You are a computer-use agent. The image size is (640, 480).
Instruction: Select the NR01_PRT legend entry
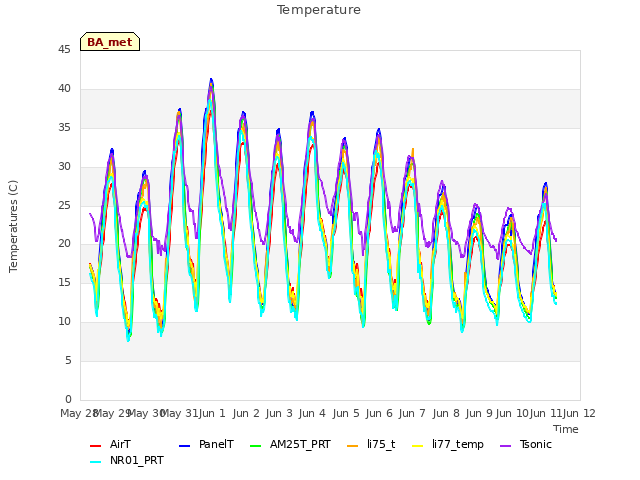point(127,461)
